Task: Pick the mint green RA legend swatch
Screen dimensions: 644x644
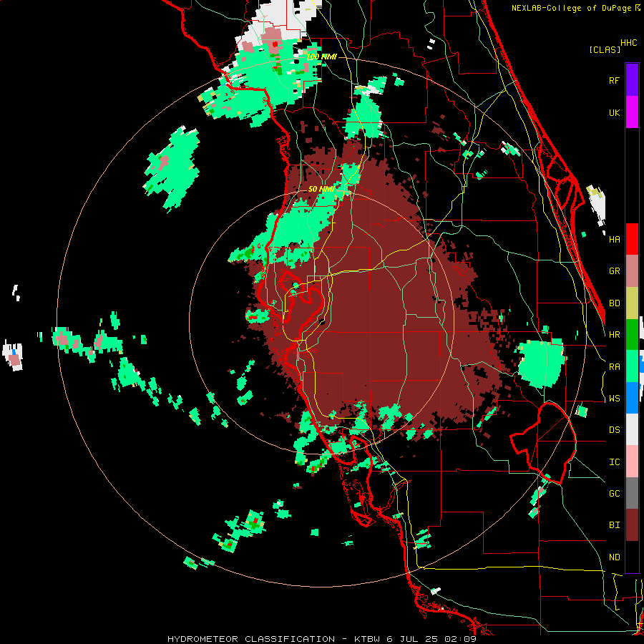Action: click(632, 366)
